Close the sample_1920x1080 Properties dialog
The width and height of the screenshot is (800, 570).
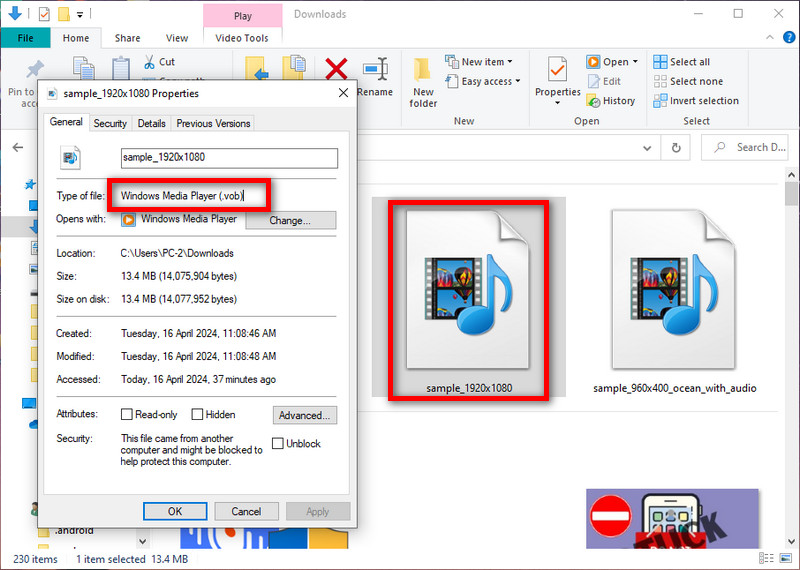pos(343,93)
